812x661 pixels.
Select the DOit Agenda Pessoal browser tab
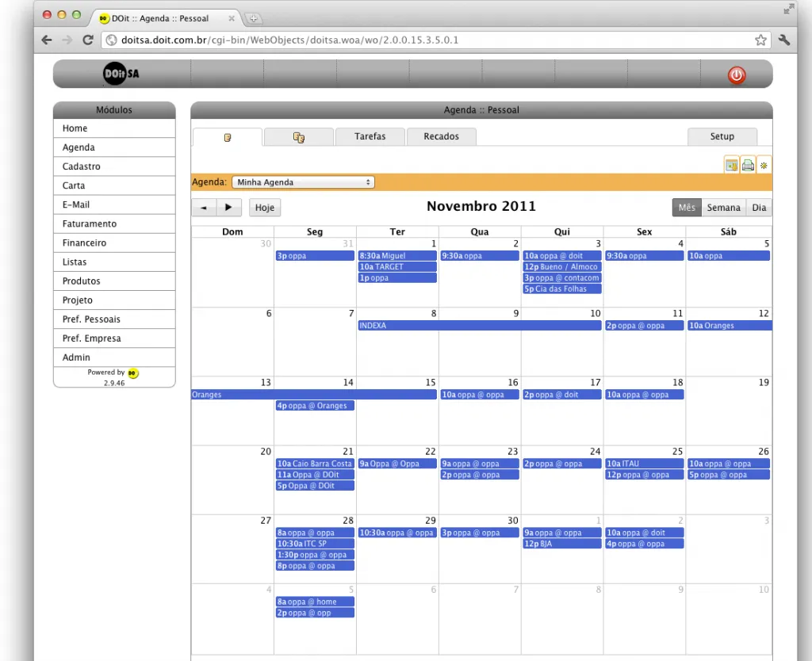[166, 18]
